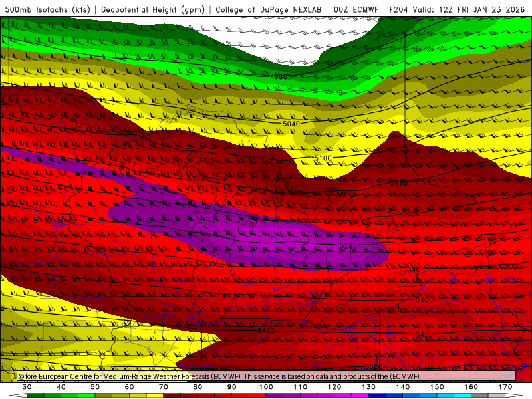Click the 150 value on the legend

tap(437, 387)
